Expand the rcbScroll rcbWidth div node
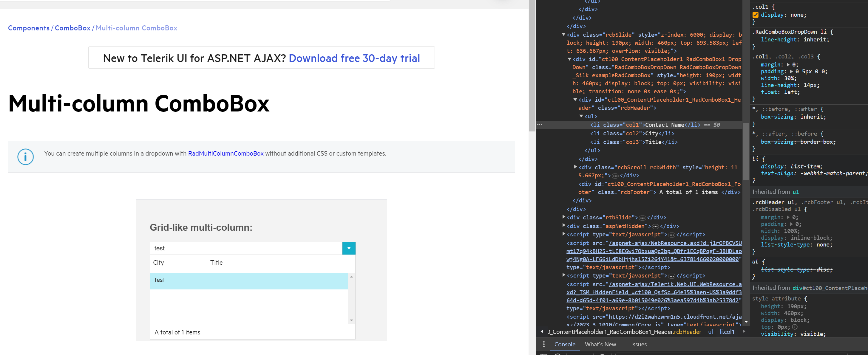 point(575,167)
